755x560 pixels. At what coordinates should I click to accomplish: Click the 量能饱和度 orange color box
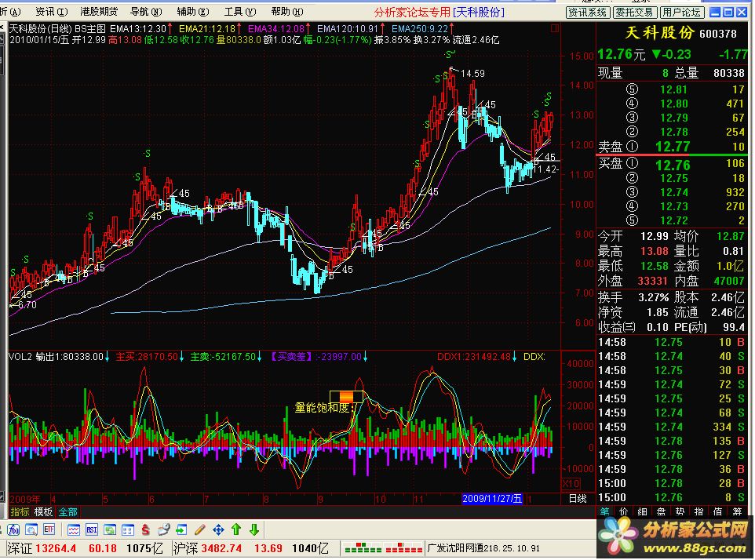(346, 396)
